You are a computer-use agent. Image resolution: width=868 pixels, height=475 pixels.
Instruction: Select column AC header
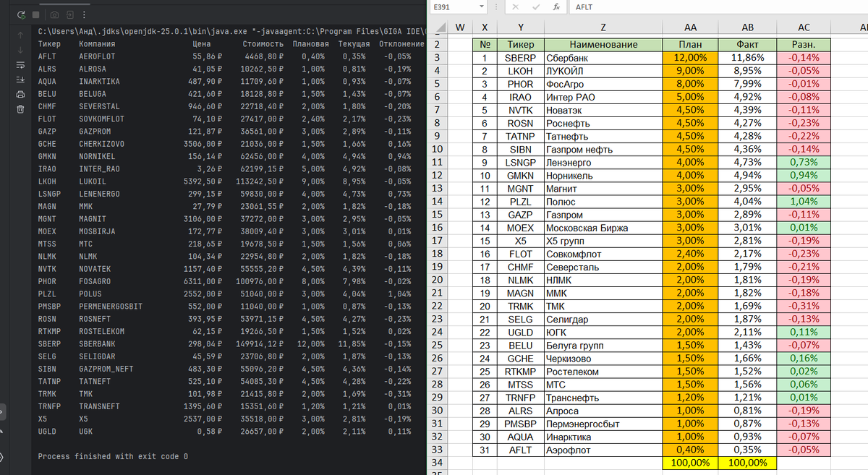click(804, 27)
